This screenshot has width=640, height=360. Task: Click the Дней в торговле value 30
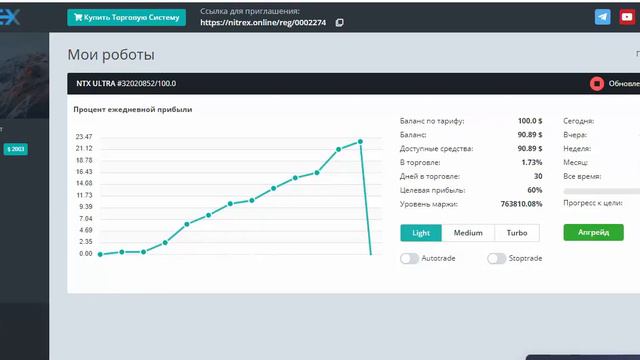pos(538,176)
